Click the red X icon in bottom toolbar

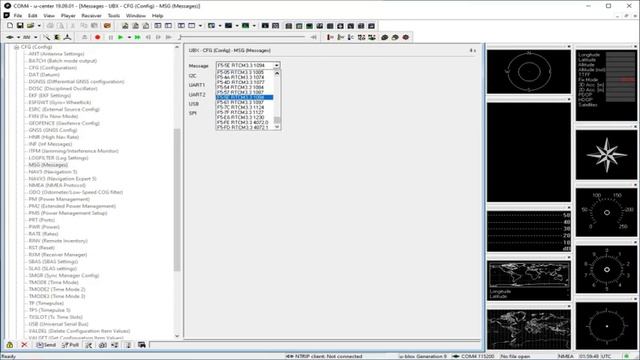24,345
